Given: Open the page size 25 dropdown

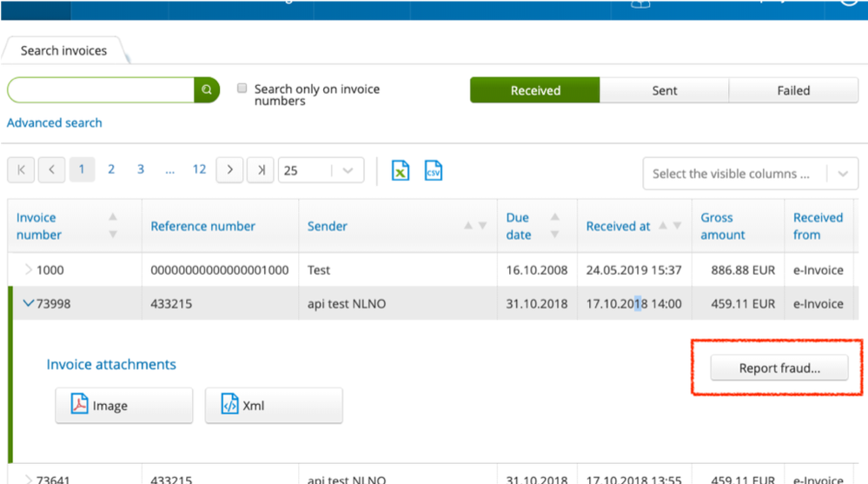Looking at the screenshot, I should point(321,170).
